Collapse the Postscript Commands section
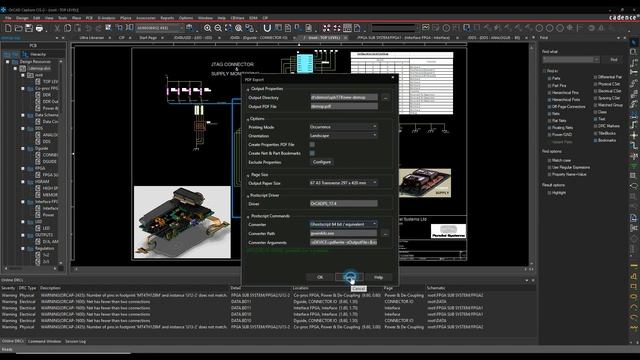The width and height of the screenshot is (640, 360). coord(248,216)
